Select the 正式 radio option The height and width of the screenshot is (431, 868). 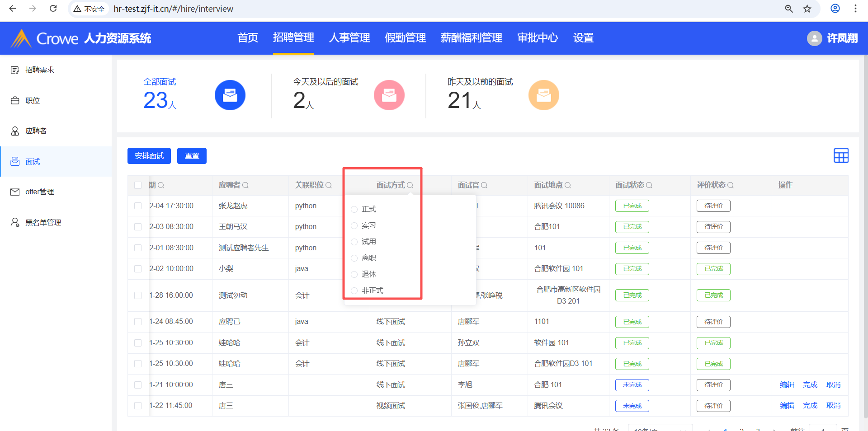coord(354,209)
